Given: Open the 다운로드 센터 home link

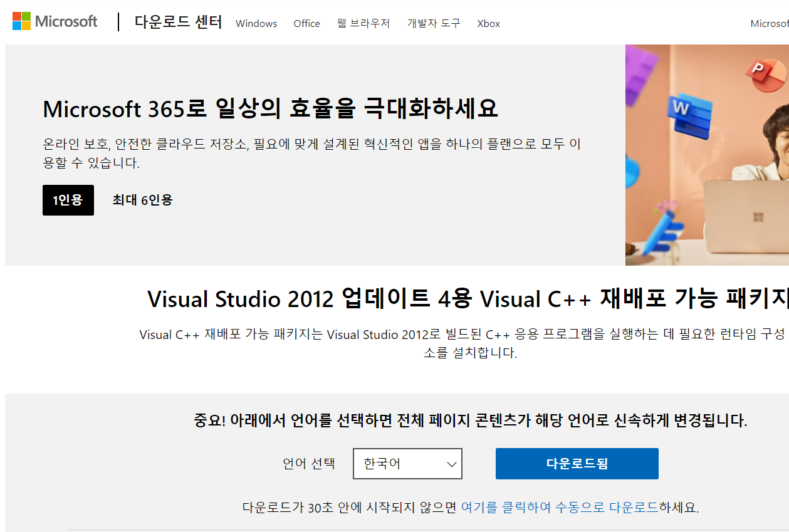Looking at the screenshot, I should (178, 23).
